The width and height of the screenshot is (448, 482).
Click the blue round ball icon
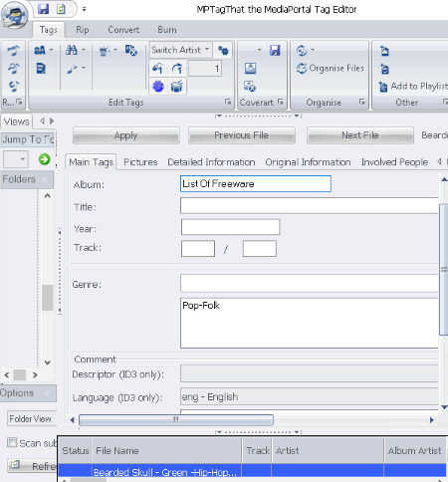(x=158, y=87)
